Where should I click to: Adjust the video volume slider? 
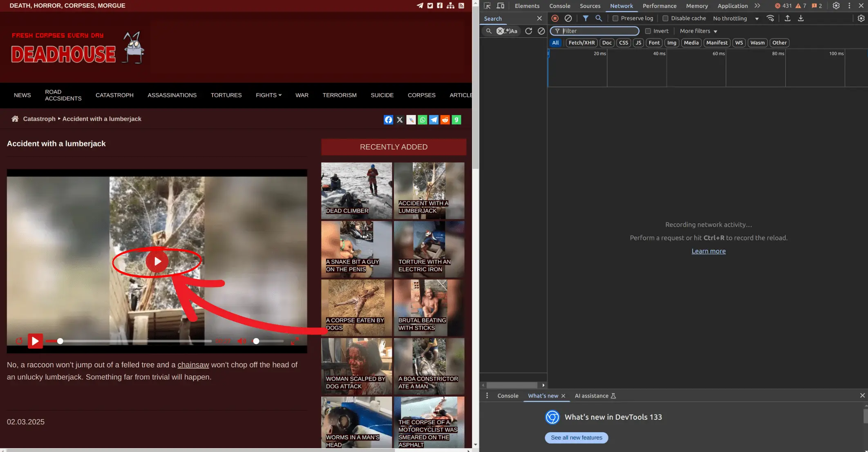point(268,341)
